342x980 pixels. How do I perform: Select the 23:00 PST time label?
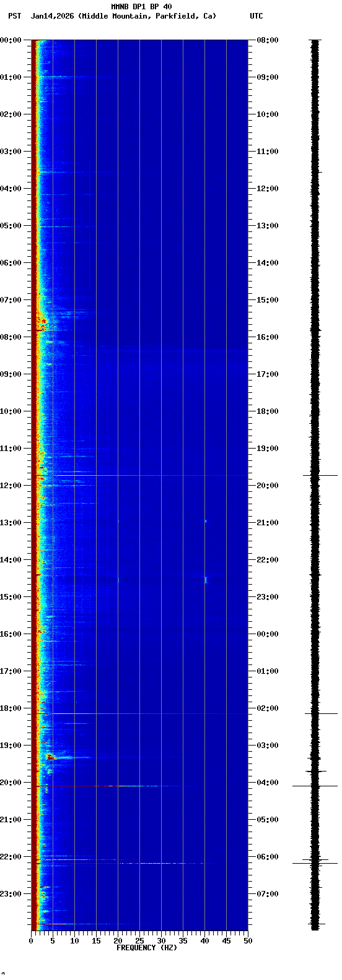11,894
